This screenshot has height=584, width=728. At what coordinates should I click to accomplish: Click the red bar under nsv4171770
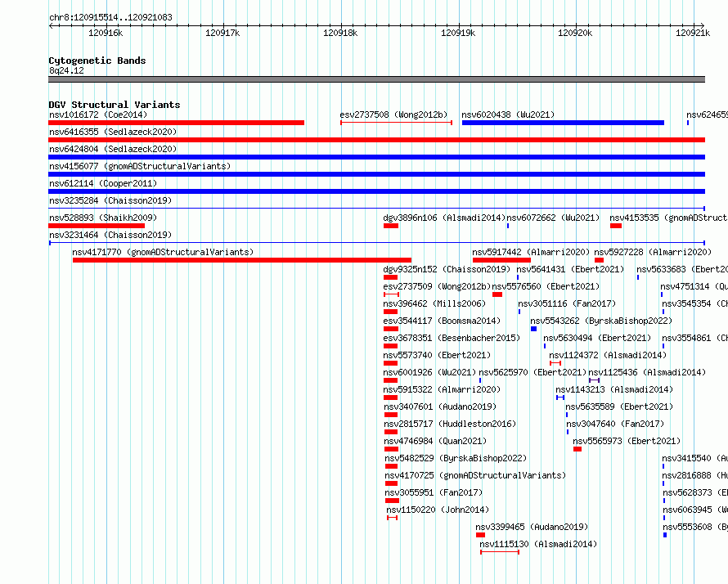click(242, 260)
